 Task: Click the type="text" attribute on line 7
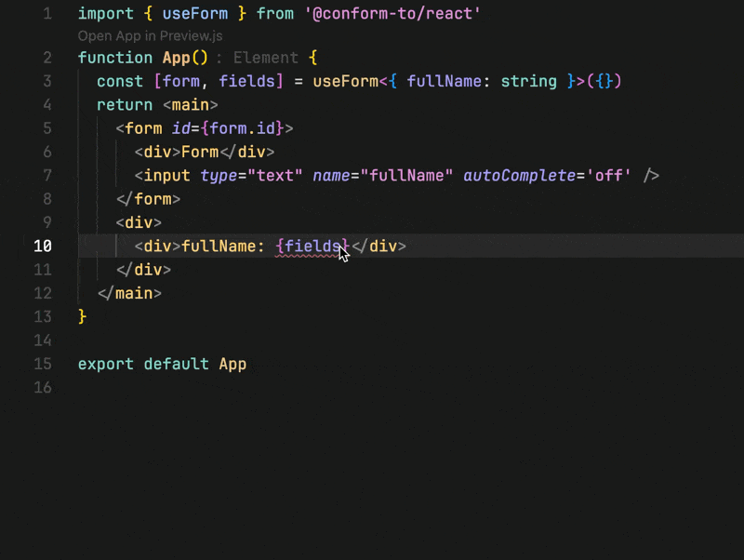[x=251, y=176]
